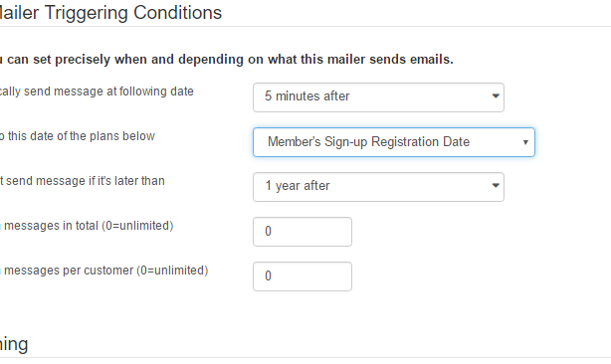Click the "send message if it's later than" label

[x=83, y=181]
